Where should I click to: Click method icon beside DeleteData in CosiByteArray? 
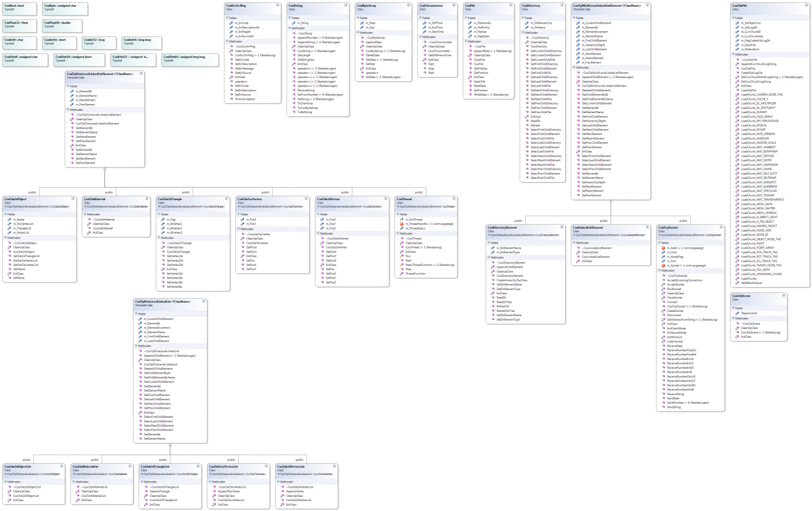[x=362, y=55]
